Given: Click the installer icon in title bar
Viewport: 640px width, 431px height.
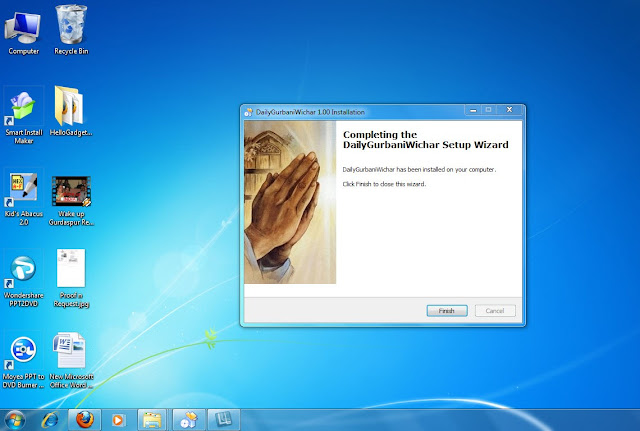Looking at the screenshot, I should point(249,112).
